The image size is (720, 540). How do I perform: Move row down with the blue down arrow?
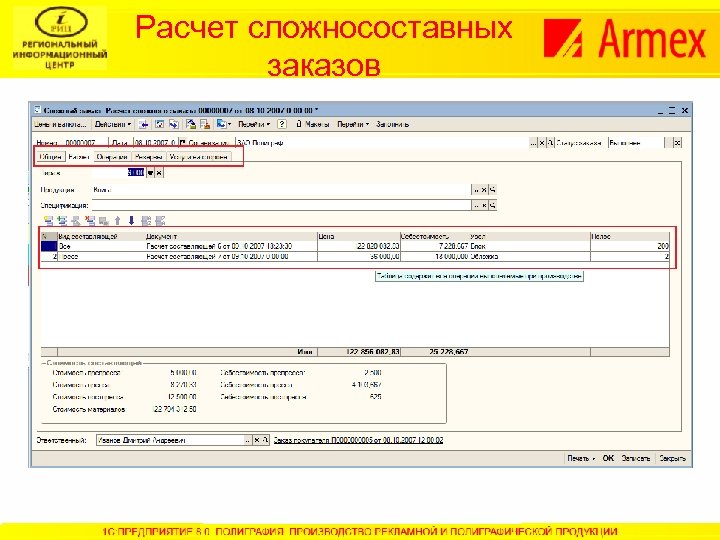click(x=131, y=221)
